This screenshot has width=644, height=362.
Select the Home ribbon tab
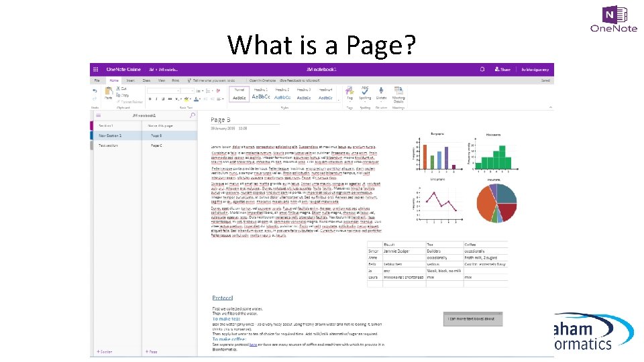pos(114,80)
